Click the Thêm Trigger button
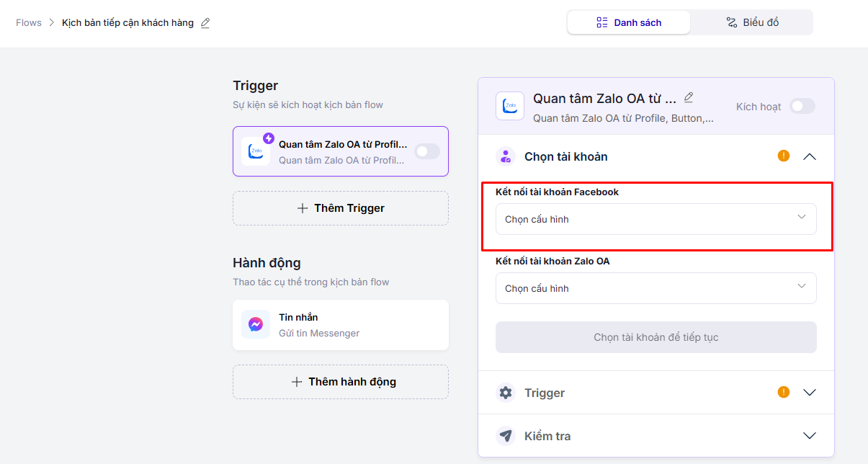Viewport: 868px width, 464px height. pos(341,208)
